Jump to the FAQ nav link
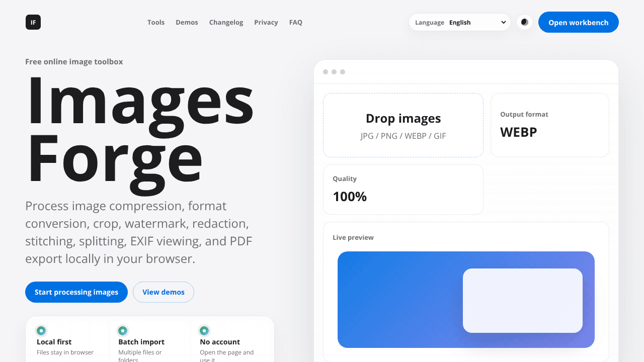This screenshot has height=362, width=644. point(296,22)
